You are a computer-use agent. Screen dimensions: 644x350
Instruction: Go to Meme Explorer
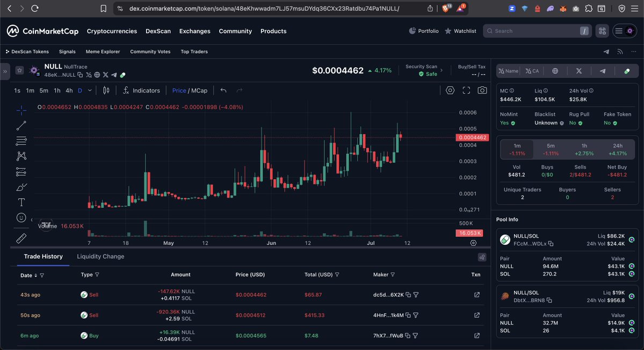pos(103,52)
